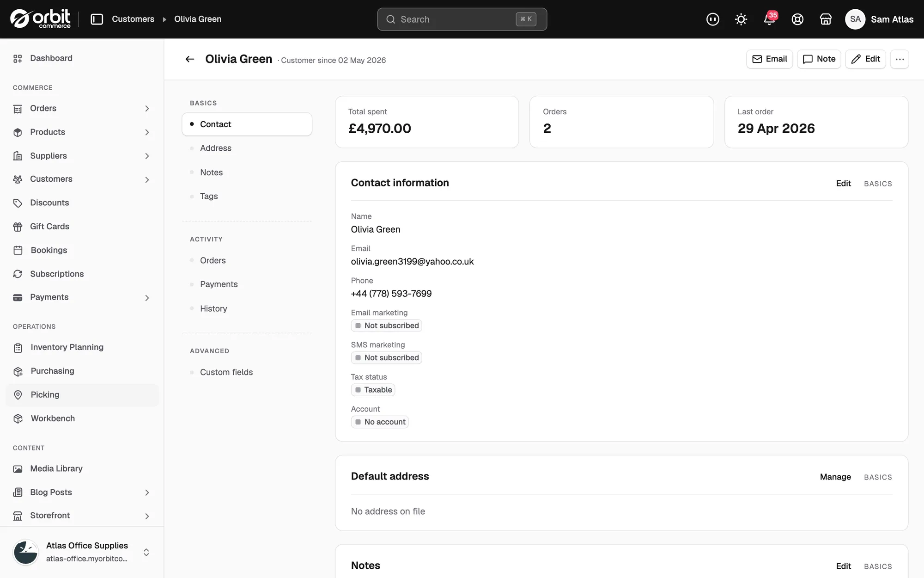The height and width of the screenshot is (578, 924).
Task: Click the header Edit button
Action: pos(865,59)
